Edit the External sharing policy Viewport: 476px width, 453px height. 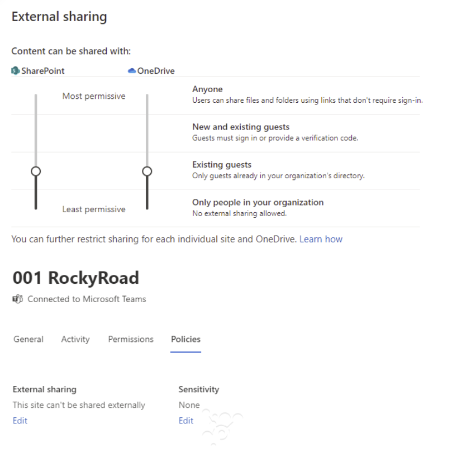(x=20, y=421)
